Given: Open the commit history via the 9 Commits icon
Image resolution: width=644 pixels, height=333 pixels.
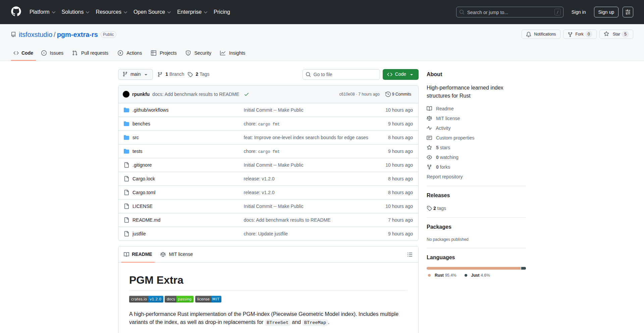Looking at the screenshot, I should 388,94.
